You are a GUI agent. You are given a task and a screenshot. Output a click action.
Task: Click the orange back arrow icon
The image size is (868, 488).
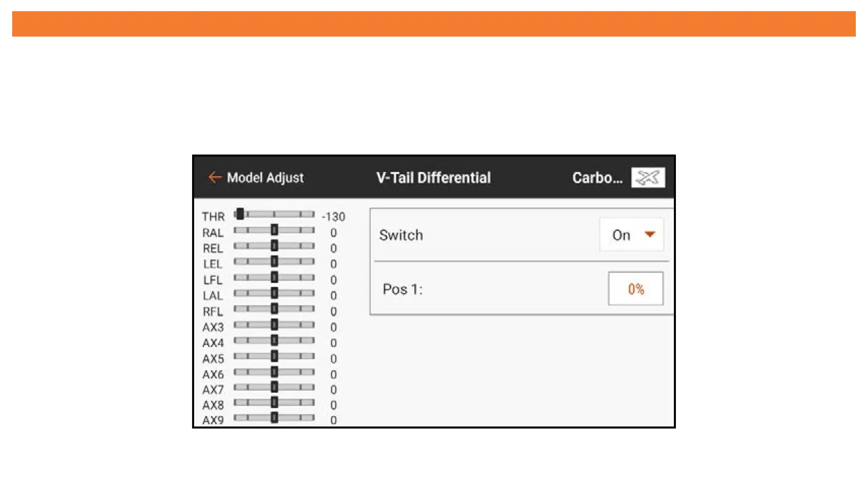click(x=214, y=177)
